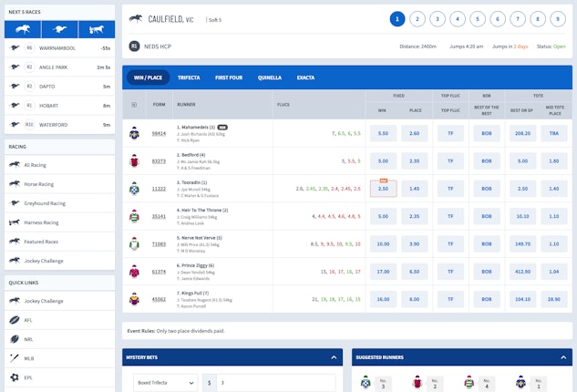Screen dimensions: 577x392
Task: Open the Boxed Trifecta dropdown
Action: [165, 383]
